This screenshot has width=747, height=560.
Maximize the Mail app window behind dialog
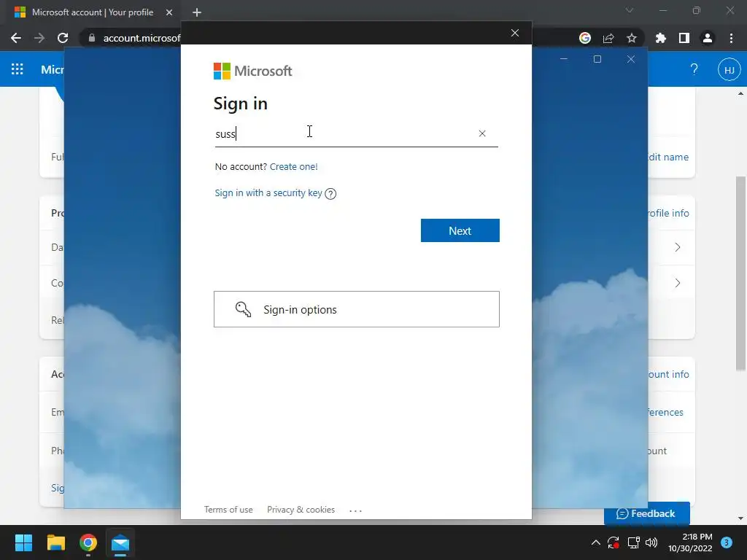click(597, 59)
